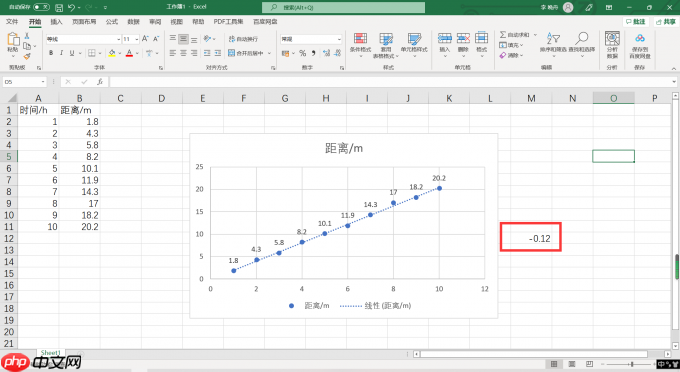Viewport: 680px width, 372px height.
Task: Switch to the 公式 ribbon tab
Action: point(111,22)
